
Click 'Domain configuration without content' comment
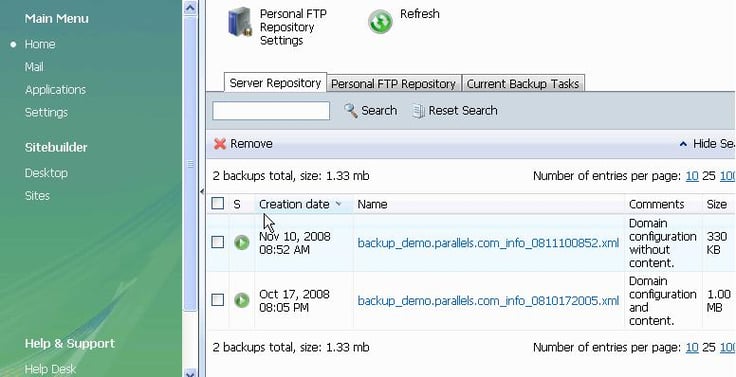pyautogui.click(x=662, y=243)
